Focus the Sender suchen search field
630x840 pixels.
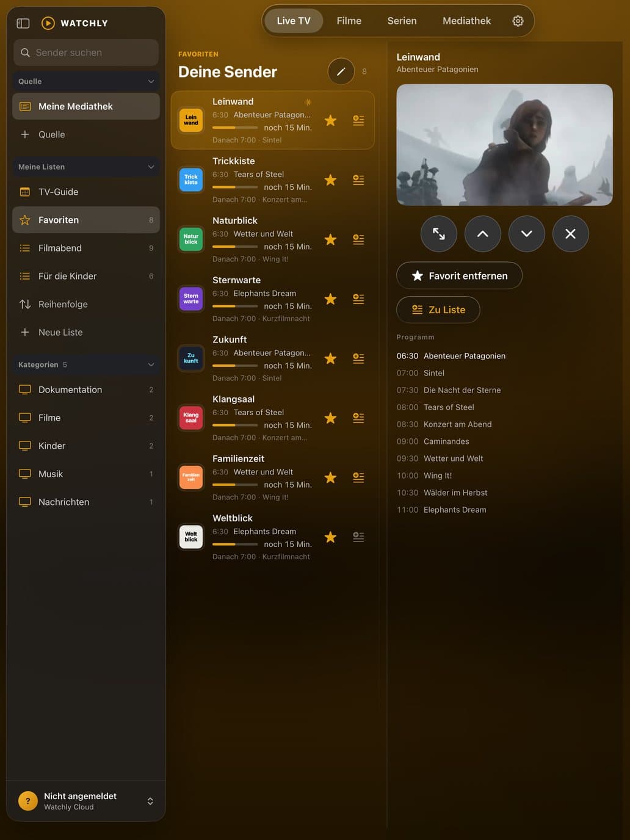[86, 52]
